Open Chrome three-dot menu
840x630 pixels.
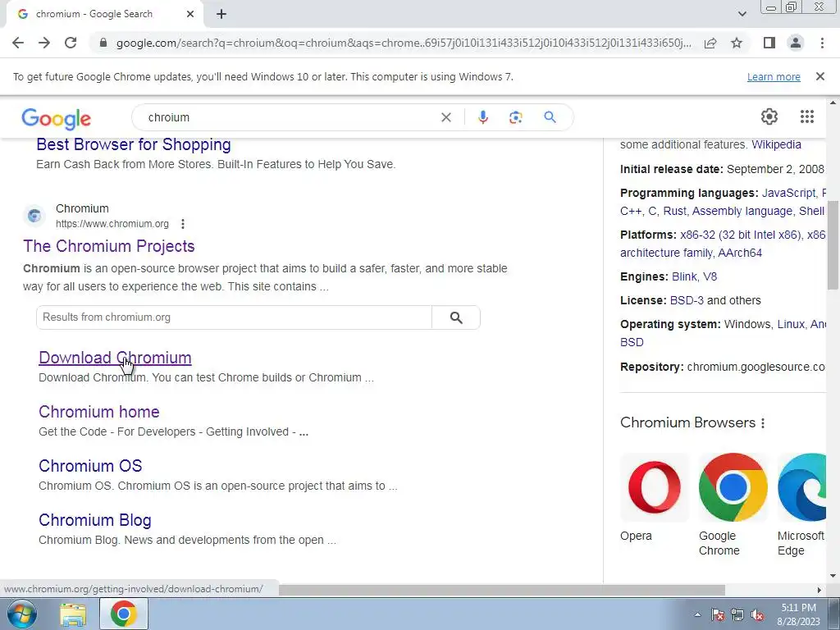tap(822, 43)
